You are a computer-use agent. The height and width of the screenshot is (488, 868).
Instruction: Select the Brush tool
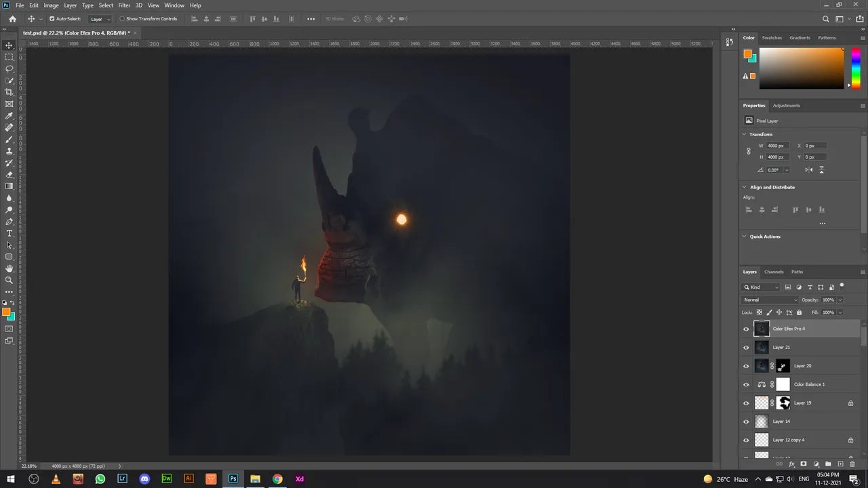(9, 139)
